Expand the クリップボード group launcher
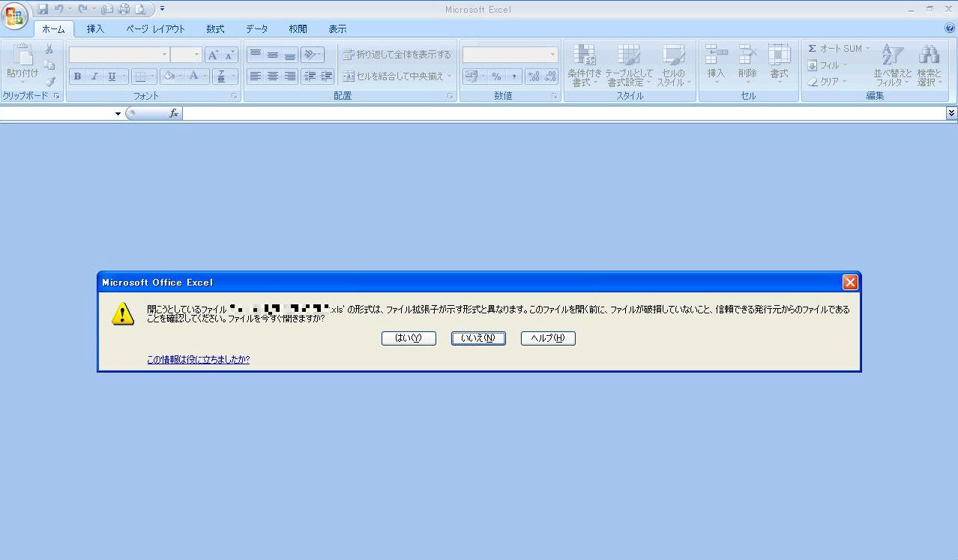This screenshot has height=560, width=958. (x=56, y=96)
